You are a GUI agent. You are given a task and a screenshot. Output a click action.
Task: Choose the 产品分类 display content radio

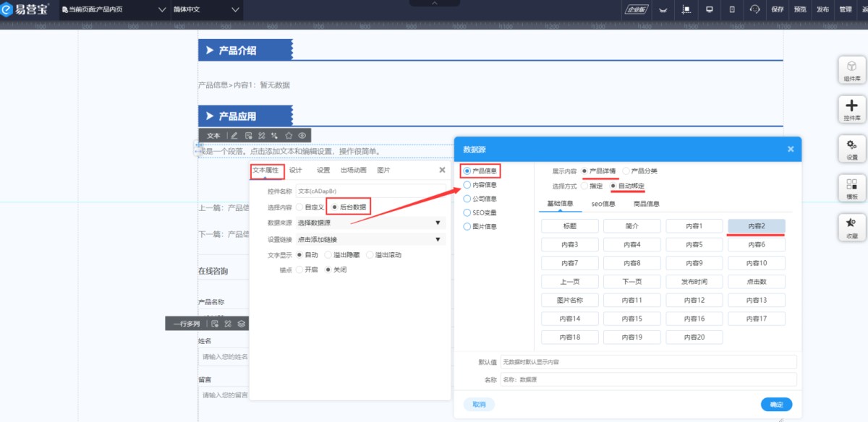tap(626, 171)
